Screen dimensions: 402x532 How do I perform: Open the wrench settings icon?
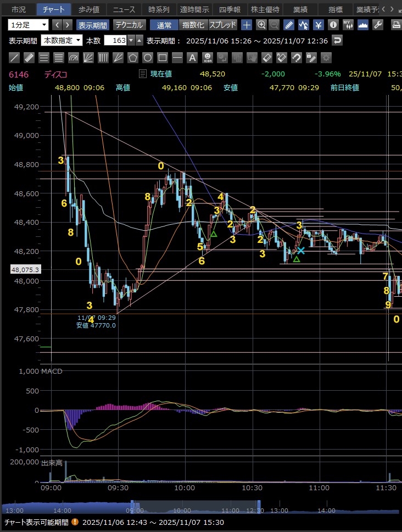(x=377, y=25)
